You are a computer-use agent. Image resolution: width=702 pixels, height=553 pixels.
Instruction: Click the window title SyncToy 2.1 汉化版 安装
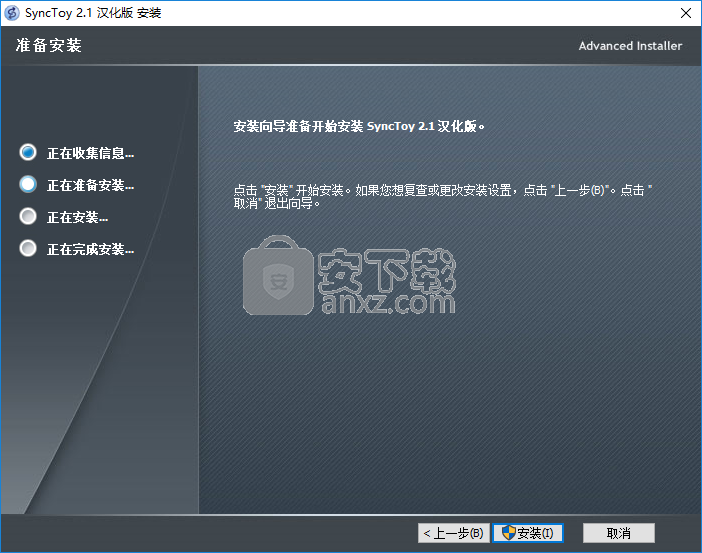coord(93,13)
